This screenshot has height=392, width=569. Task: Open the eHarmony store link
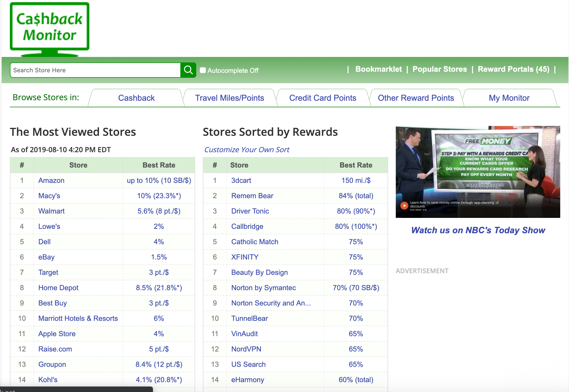(x=248, y=380)
